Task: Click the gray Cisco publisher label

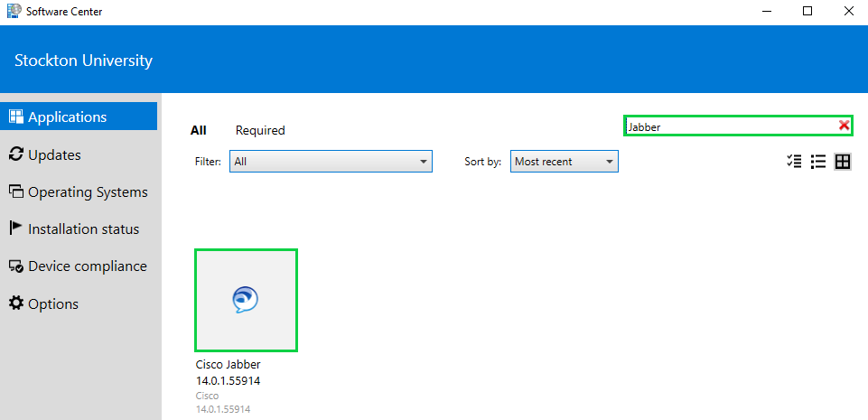Action: point(207,397)
